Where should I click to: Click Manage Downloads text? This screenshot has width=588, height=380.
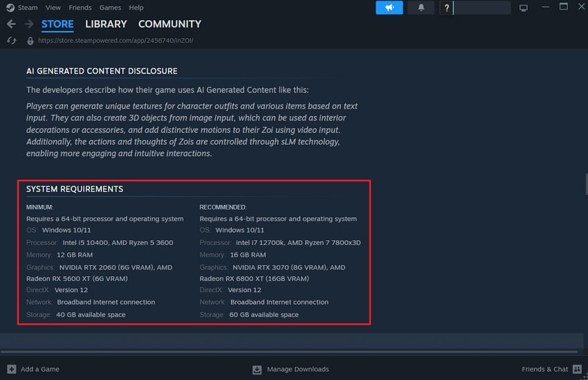tap(297, 369)
